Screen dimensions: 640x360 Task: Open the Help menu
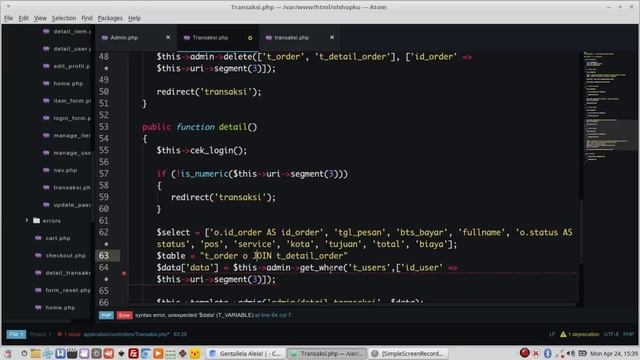click(x=134, y=18)
